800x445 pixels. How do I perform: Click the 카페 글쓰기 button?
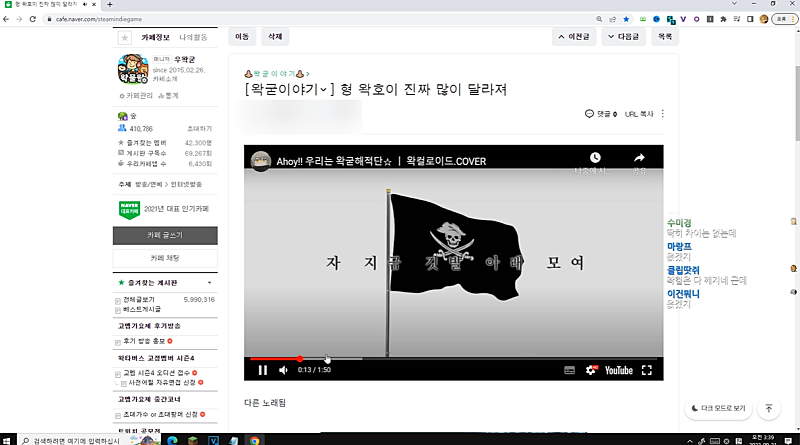(x=165, y=235)
